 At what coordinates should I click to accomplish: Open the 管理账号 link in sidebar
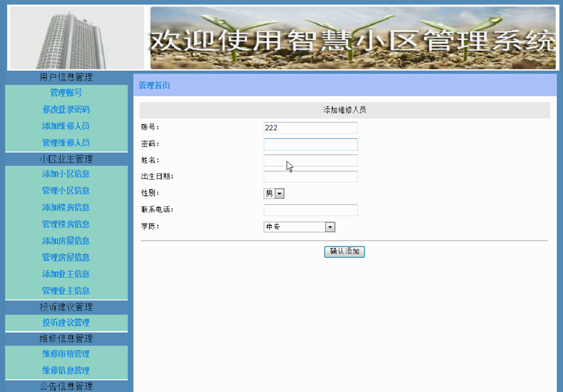[66, 93]
